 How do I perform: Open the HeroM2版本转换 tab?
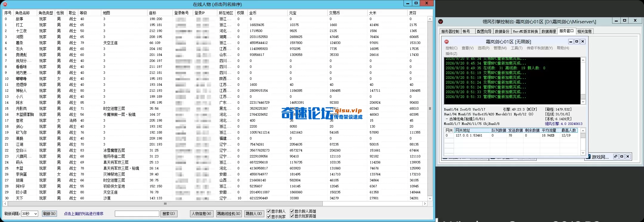[x=525, y=31]
